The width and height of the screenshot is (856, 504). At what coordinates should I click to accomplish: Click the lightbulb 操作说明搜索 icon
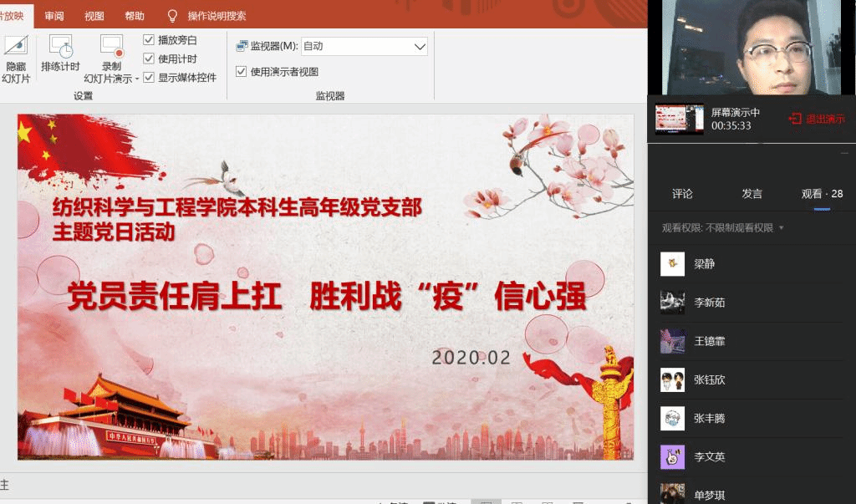click(173, 16)
